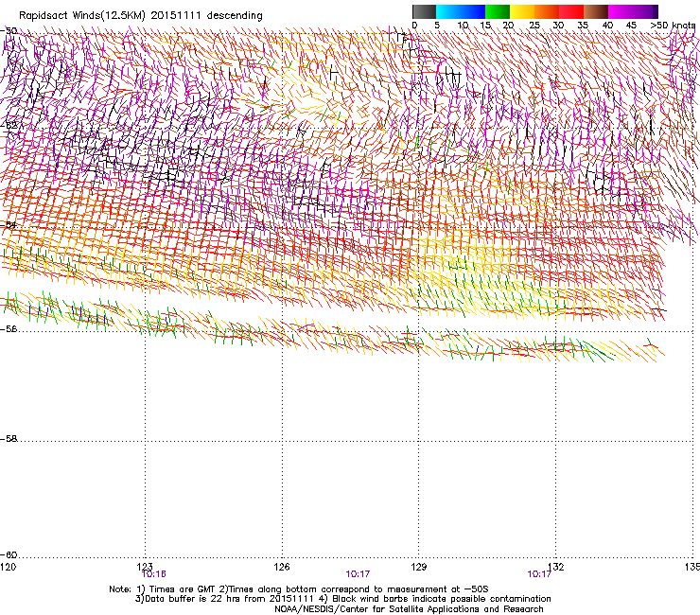Click the blue 10-15 knots legend swatch
The image size is (700, 615).
473,11
